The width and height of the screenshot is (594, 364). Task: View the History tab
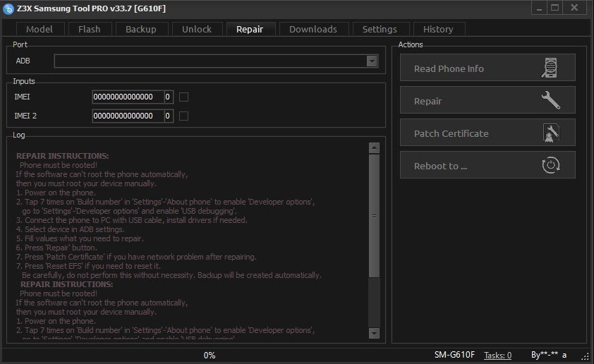(438, 29)
